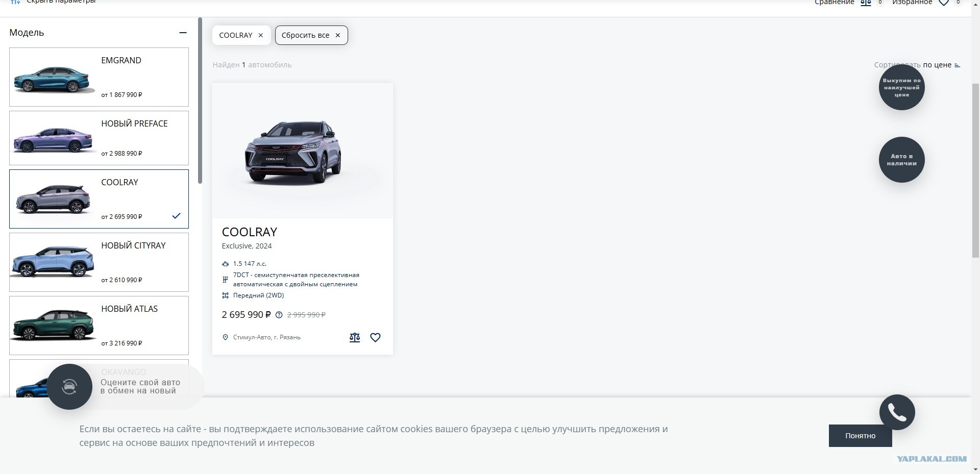The image size is (980, 474).
Task: Accept cookies with the Понятно button
Action: click(860, 436)
